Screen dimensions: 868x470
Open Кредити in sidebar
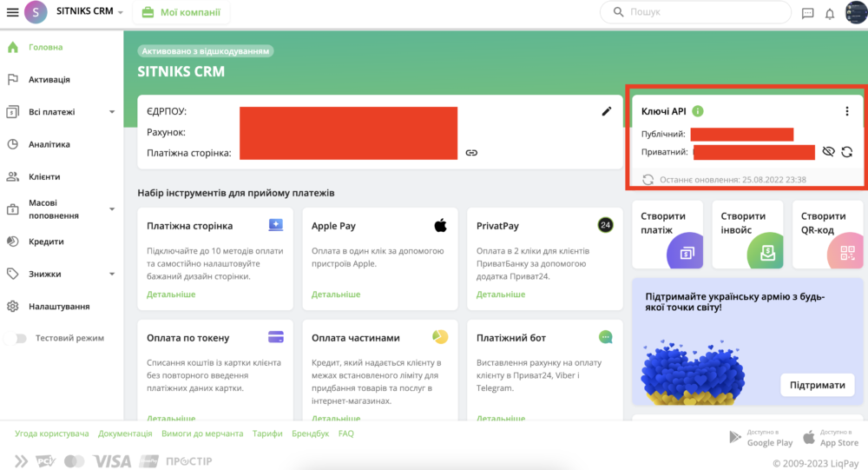coord(46,242)
